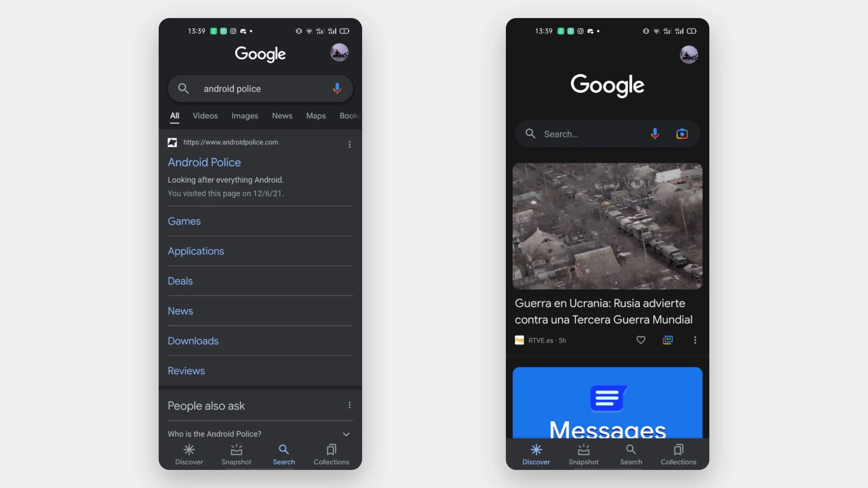Tap the heart/like icon on news article
The image size is (868, 488).
641,340
